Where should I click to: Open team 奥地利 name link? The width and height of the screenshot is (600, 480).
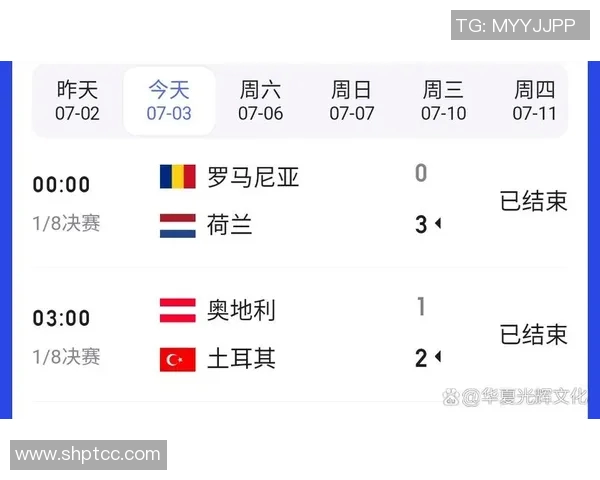241,310
